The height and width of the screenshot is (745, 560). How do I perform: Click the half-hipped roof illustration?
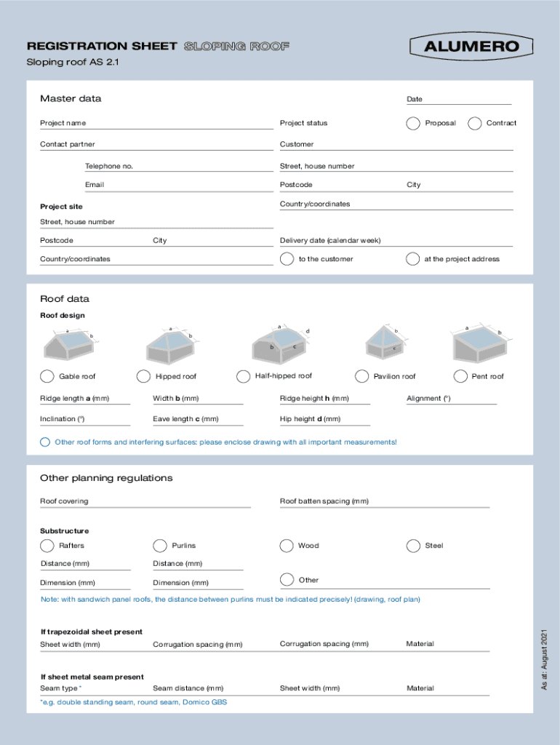pos(281,341)
